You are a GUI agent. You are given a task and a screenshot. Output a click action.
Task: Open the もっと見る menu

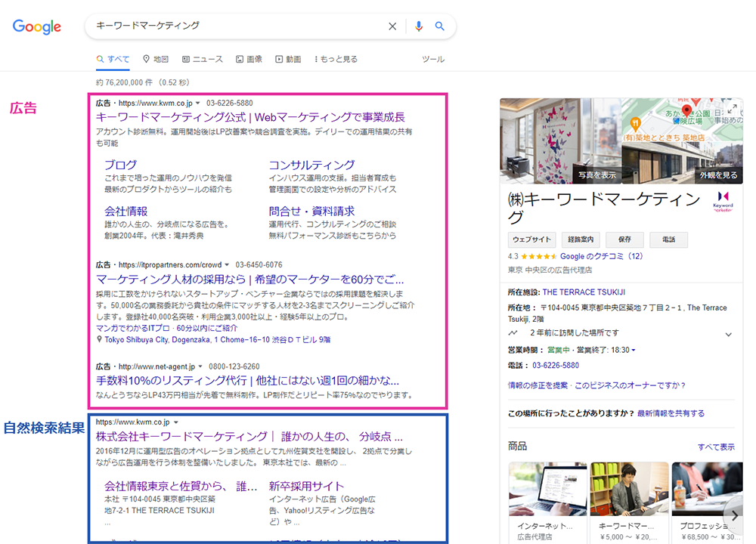pos(336,59)
